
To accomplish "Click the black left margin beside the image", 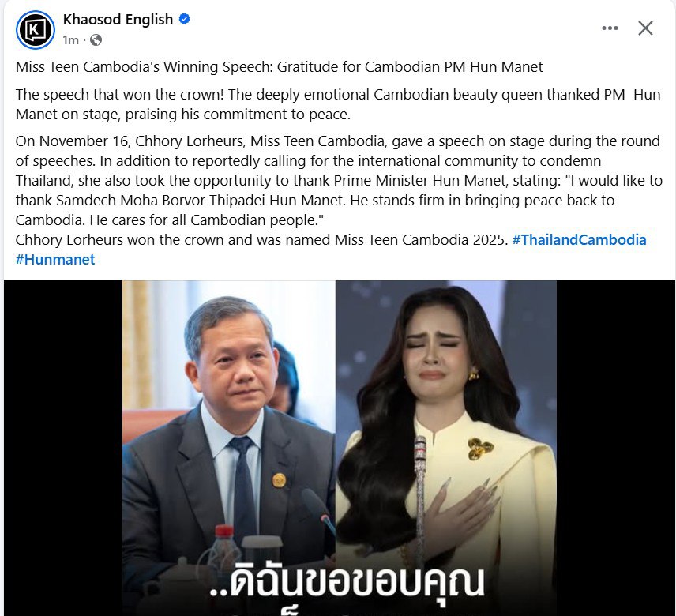I will 63,448.
